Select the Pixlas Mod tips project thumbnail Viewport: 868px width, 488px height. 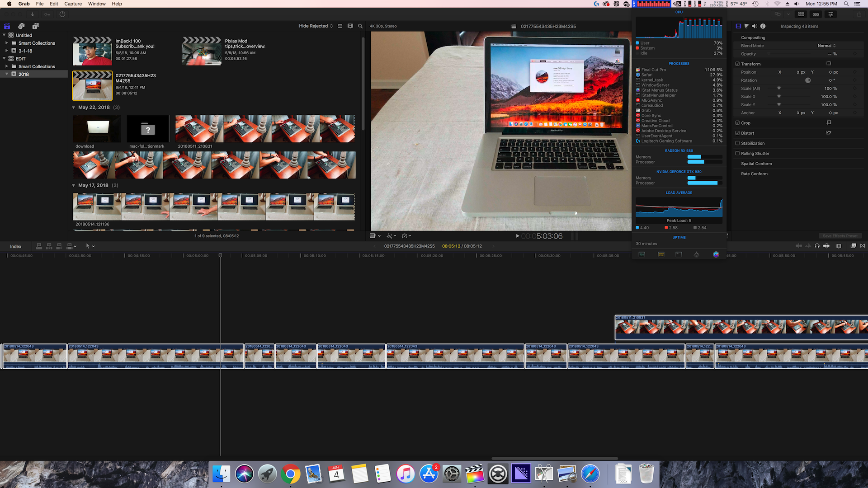point(202,51)
